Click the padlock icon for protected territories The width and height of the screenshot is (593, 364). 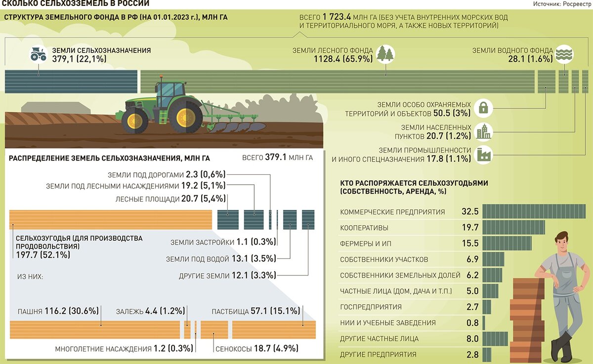coord(483,108)
